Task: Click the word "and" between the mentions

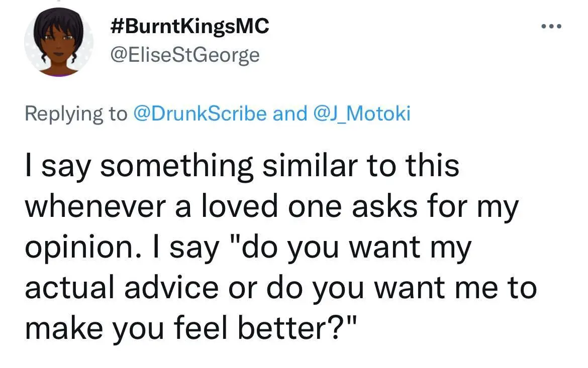Action: coord(289,114)
